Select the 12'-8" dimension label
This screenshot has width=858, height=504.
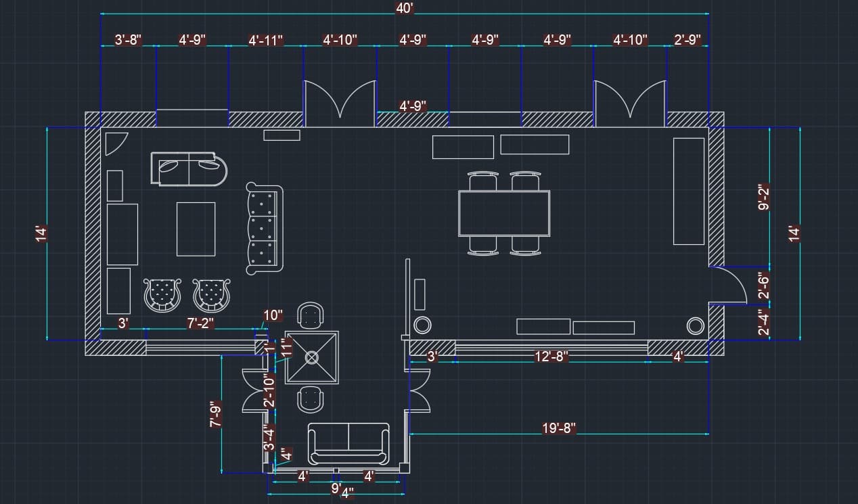tap(551, 357)
